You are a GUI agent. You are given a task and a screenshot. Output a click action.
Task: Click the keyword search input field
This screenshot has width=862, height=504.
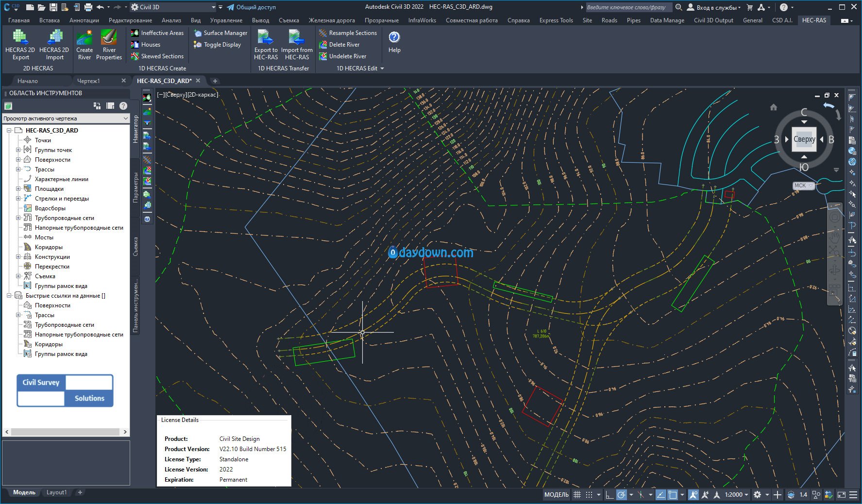point(628,7)
